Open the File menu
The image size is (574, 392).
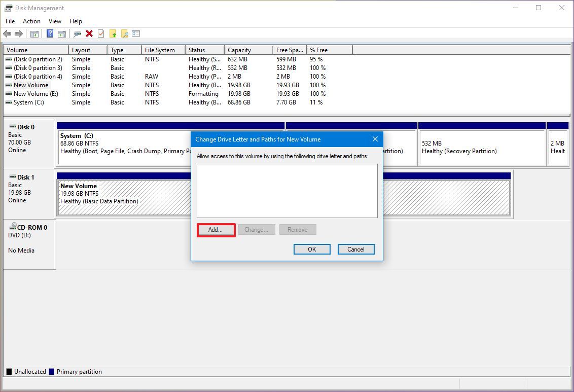10,21
